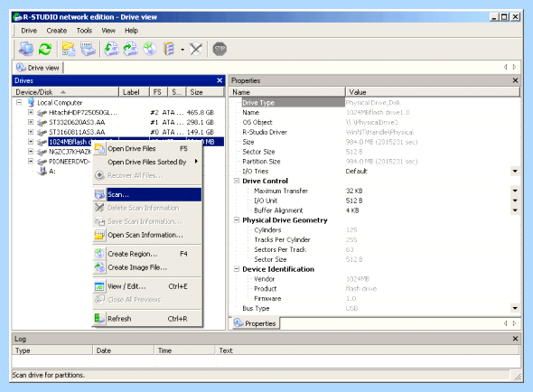Click the Value column header in Properties
The height and width of the screenshot is (392, 533).
[x=433, y=92]
